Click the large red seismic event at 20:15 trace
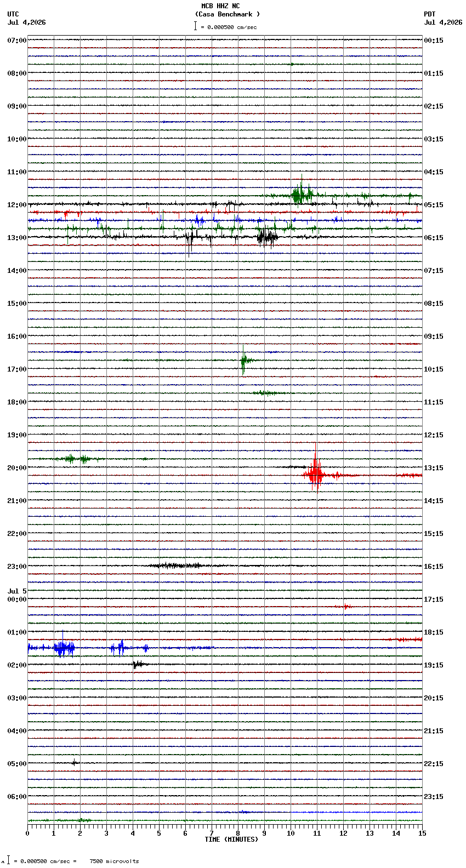The width and height of the screenshot is (466, 868). pyautogui.click(x=315, y=475)
